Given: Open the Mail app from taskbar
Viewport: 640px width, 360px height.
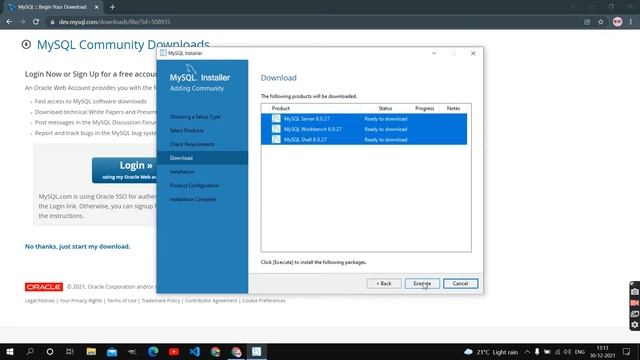Looking at the screenshot, I should click(x=112, y=351).
